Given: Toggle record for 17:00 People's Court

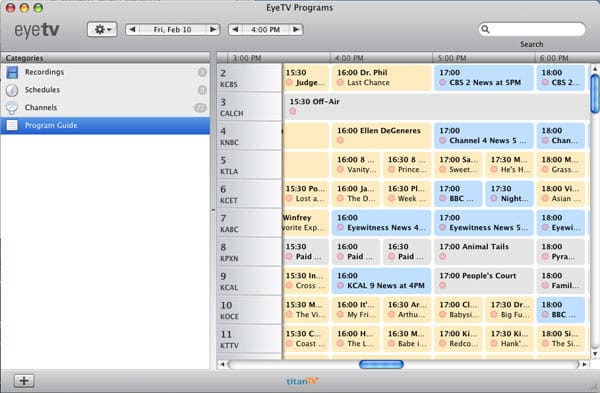Looking at the screenshot, I should click(x=443, y=285).
